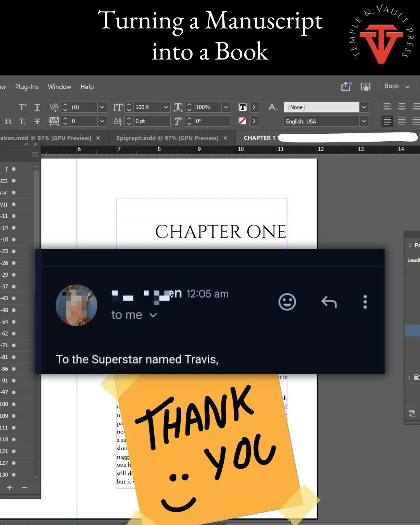Expand the 'to me' recipient details chevron
420x525 pixels.
[x=153, y=315]
